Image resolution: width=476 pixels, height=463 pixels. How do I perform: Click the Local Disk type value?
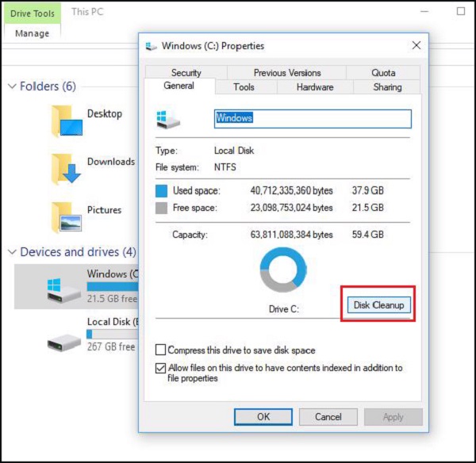234,151
